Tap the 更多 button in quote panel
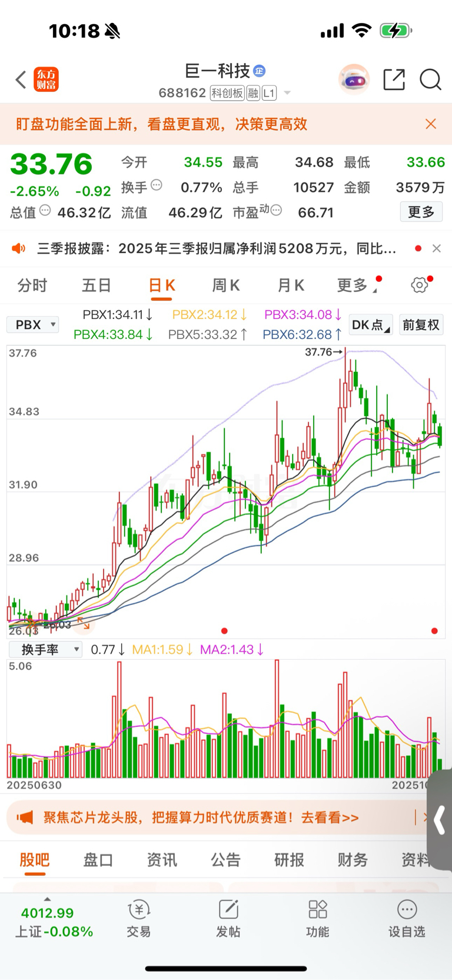 pyautogui.click(x=421, y=212)
